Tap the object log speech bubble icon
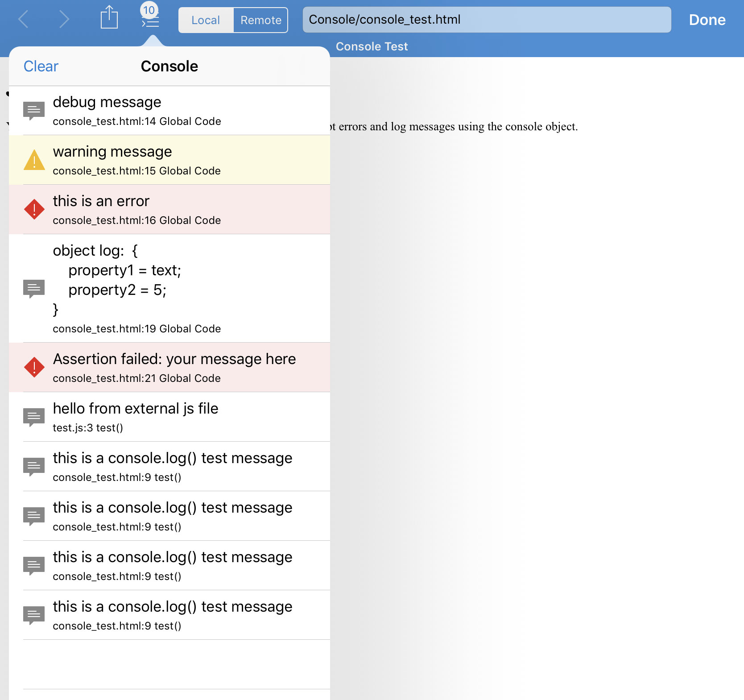 [x=34, y=288]
